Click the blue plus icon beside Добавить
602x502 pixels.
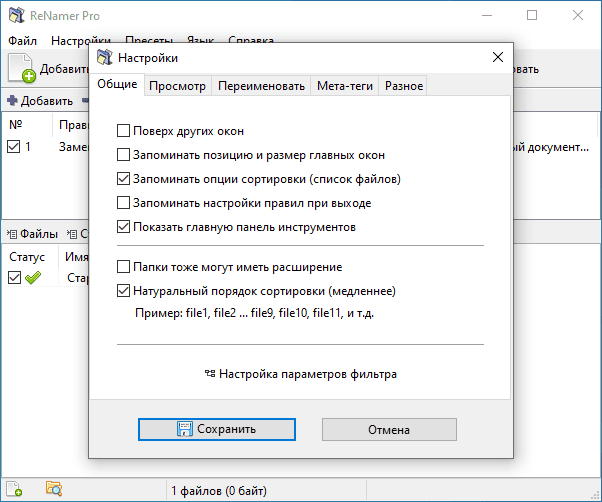coord(12,101)
